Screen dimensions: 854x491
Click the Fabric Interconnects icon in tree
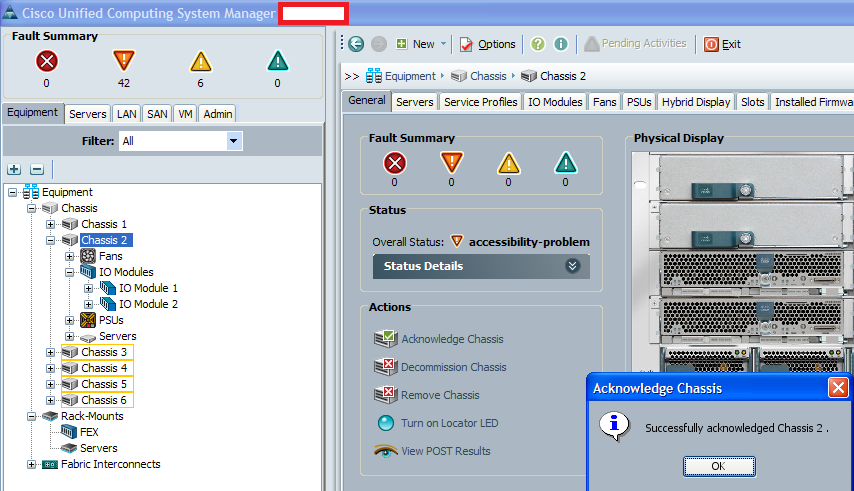(50, 464)
